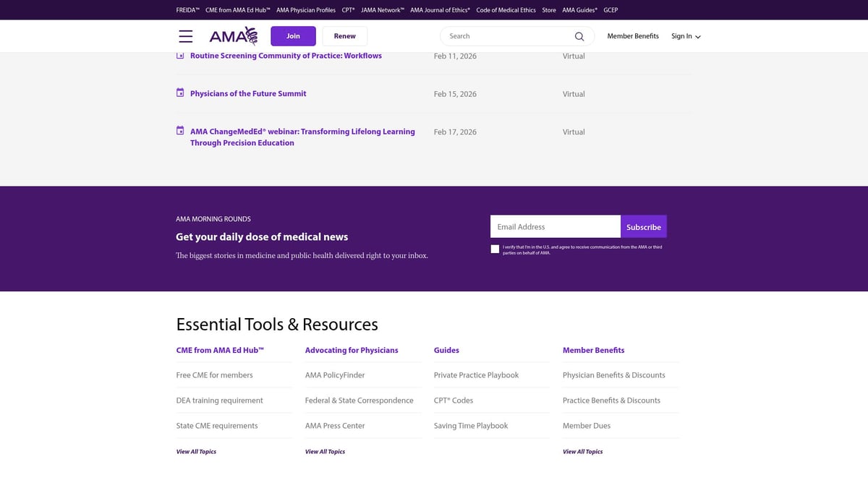
Task: Click the search magnifier icon
Action: pos(579,35)
